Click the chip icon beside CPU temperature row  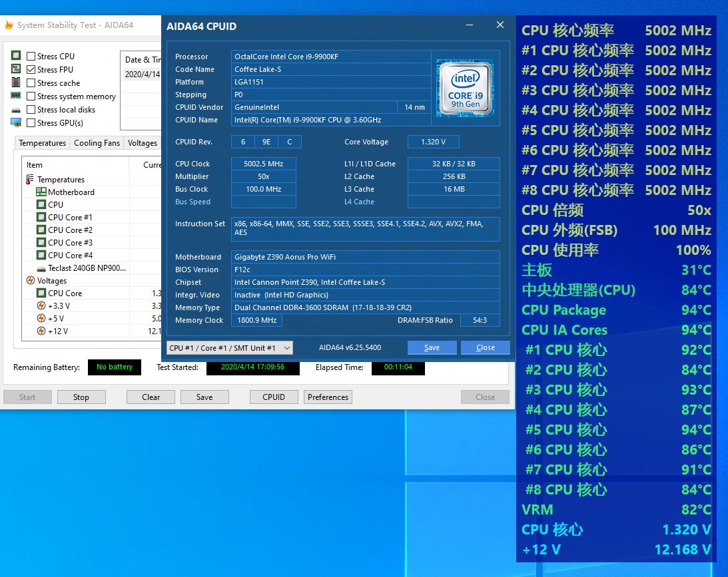(x=41, y=204)
